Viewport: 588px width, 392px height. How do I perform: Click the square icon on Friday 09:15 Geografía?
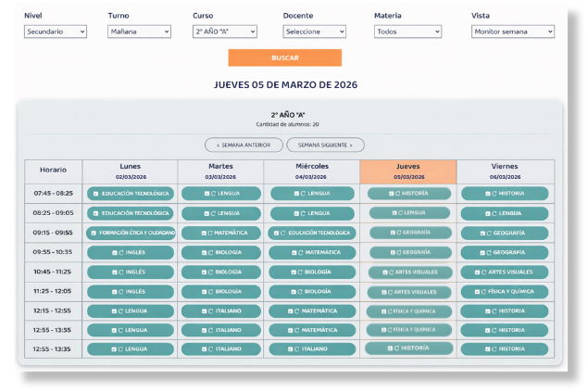coord(484,234)
